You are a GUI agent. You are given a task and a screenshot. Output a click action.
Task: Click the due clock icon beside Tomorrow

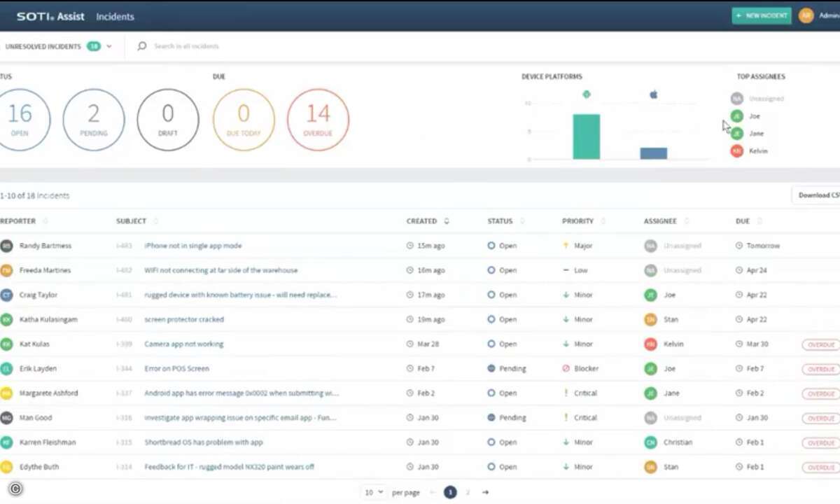click(739, 246)
